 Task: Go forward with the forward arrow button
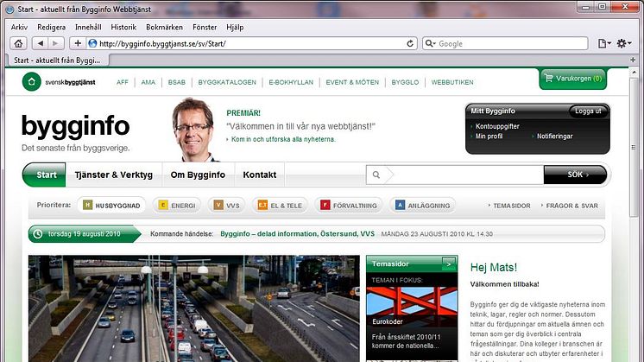(55, 43)
